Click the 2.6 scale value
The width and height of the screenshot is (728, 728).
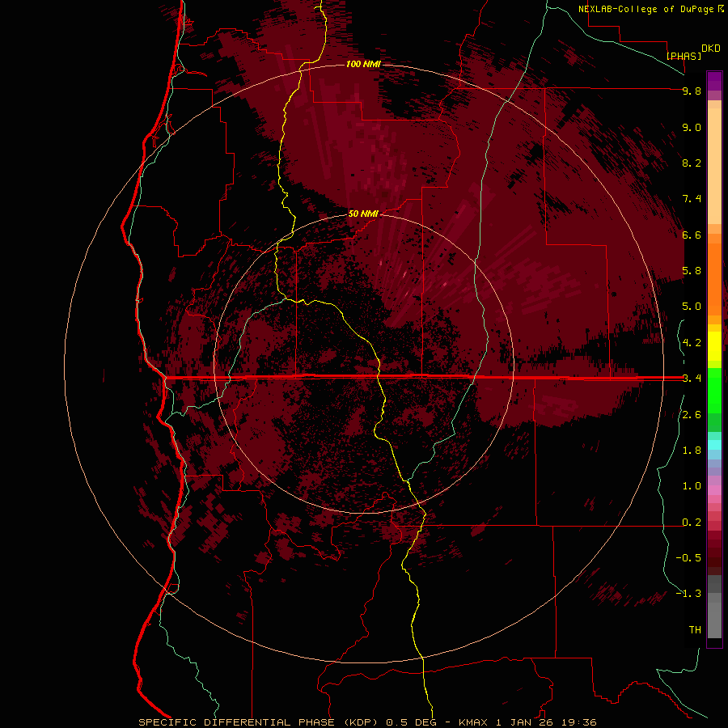(x=692, y=415)
